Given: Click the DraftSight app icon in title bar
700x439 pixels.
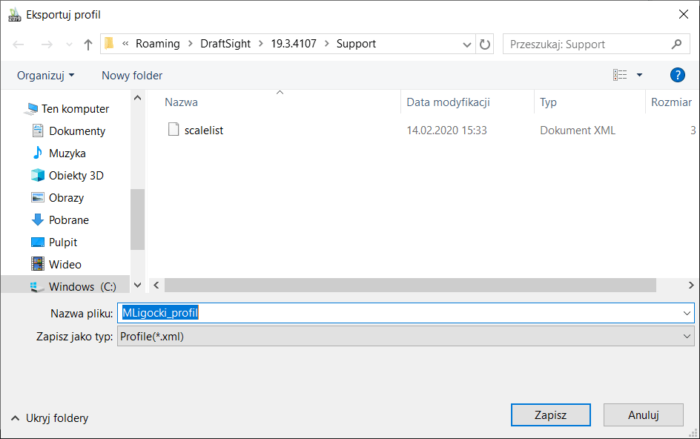Looking at the screenshot, I should click(15, 15).
